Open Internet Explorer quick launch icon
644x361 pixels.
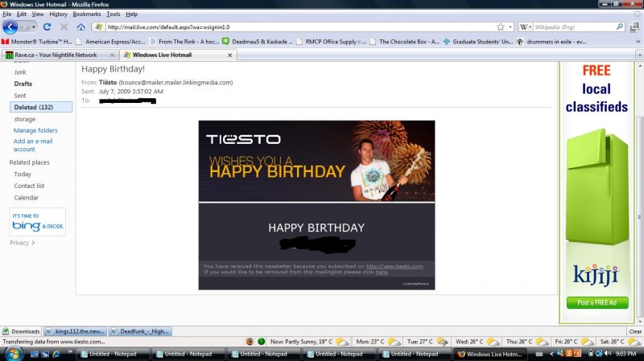coord(56,354)
